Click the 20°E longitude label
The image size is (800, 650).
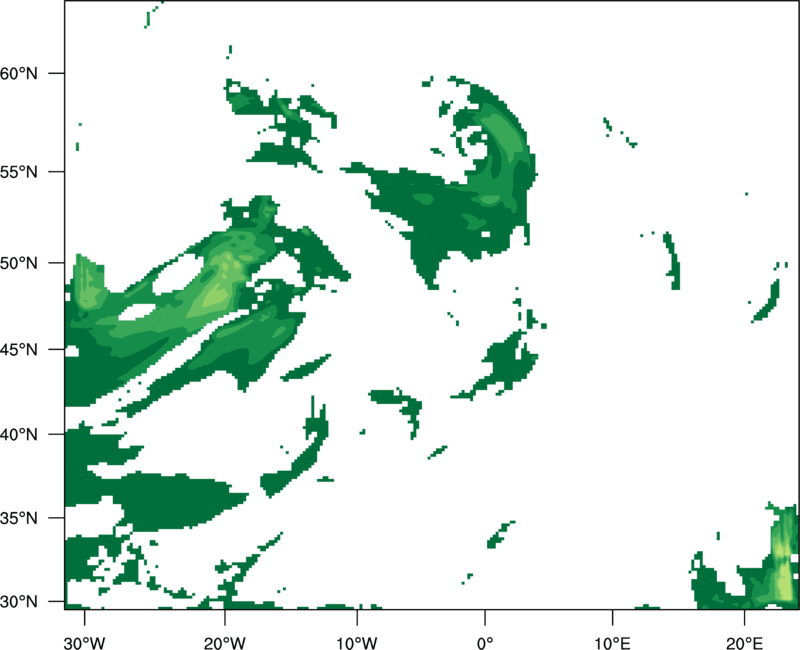744,643
